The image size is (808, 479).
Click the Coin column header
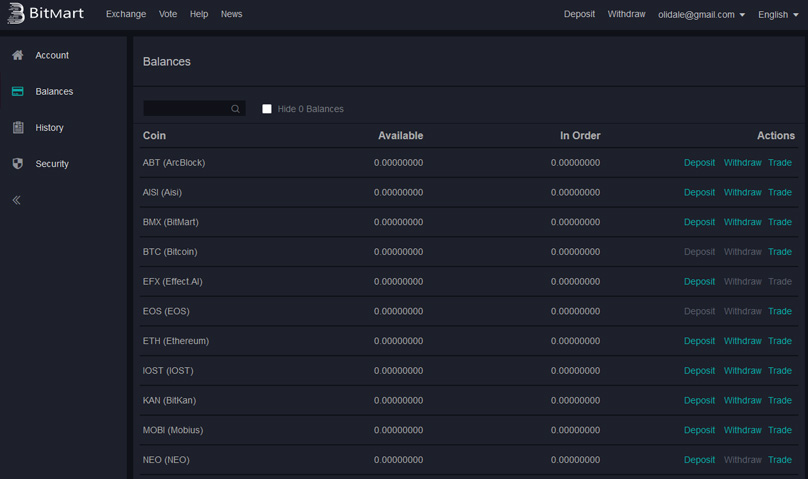(x=154, y=135)
